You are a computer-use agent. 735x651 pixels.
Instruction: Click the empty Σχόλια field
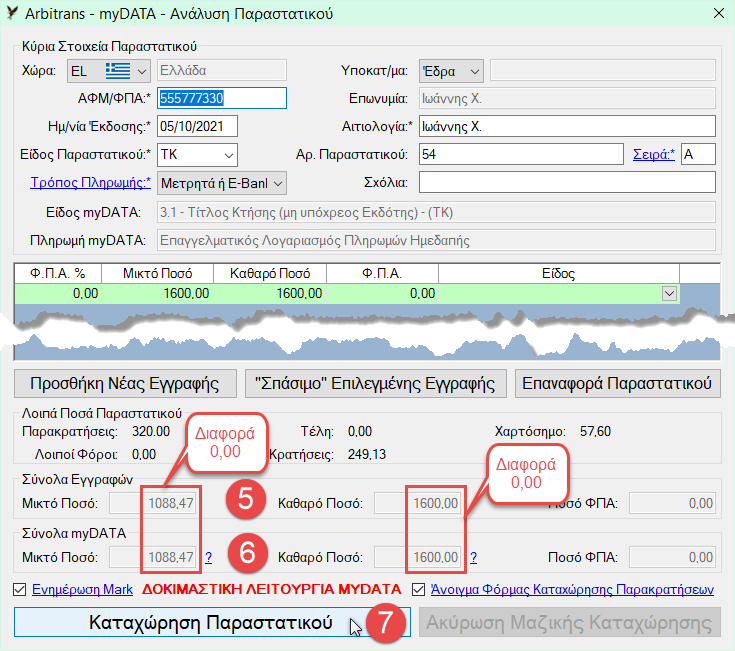(567, 182)
